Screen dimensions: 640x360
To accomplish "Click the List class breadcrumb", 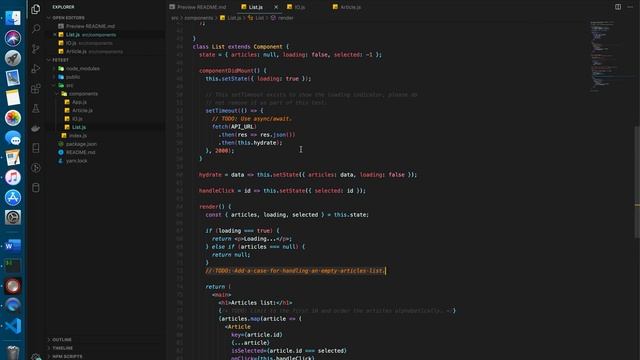I will point(259,18).
